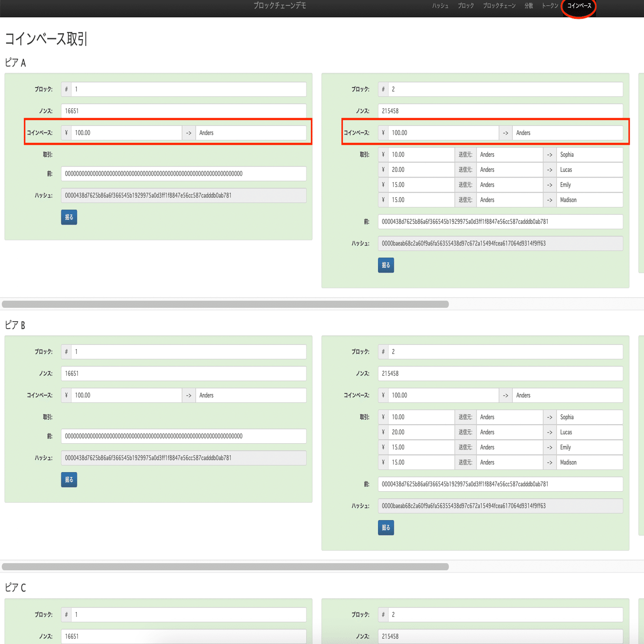This screenshot has height=644, width=644.
Task: Edit Peer B block 1 coinbase recipient Anders
Action: pos(251,395)
